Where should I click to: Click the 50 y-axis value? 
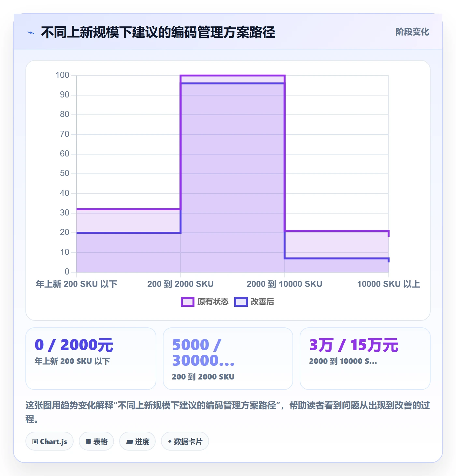64,173
